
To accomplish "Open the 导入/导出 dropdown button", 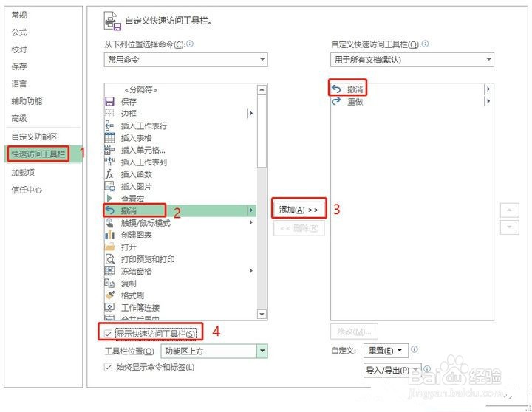I will (392, 371).
